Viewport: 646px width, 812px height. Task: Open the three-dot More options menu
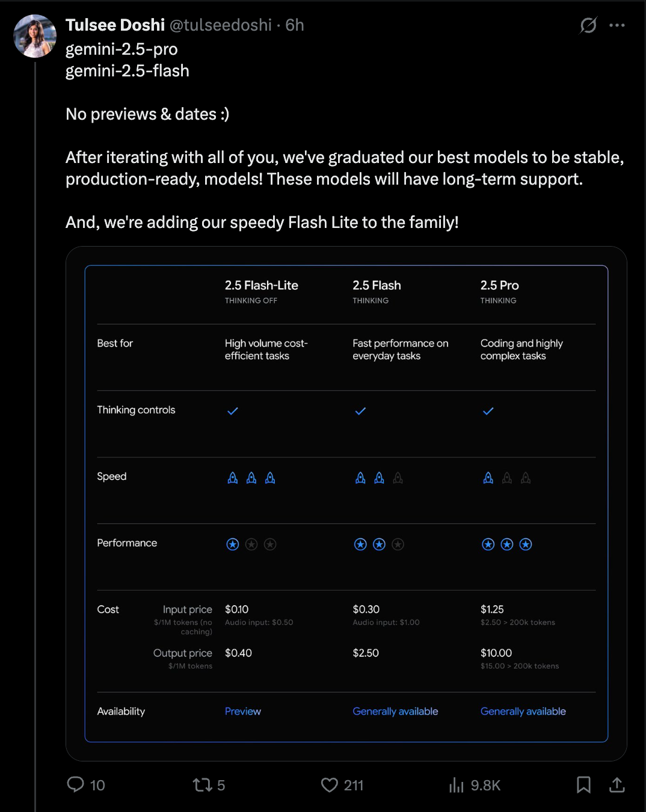[x=617, y=25]
